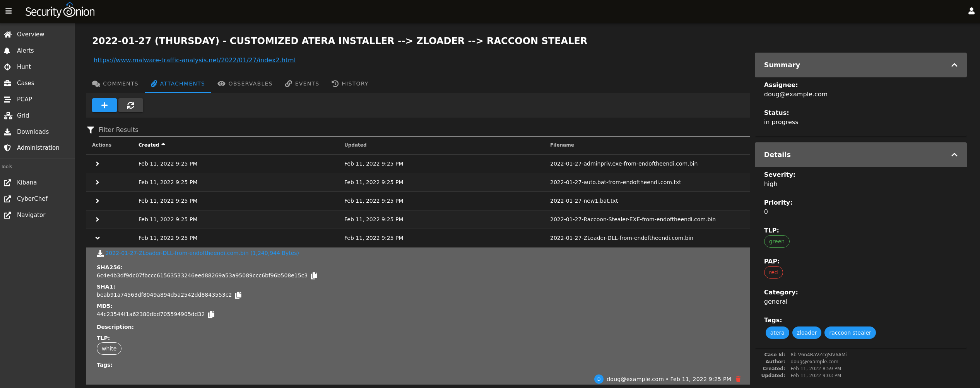Click the Assignee value doug@example.com
The width and height of the screenshot is (980, 388).
(795, 94)
